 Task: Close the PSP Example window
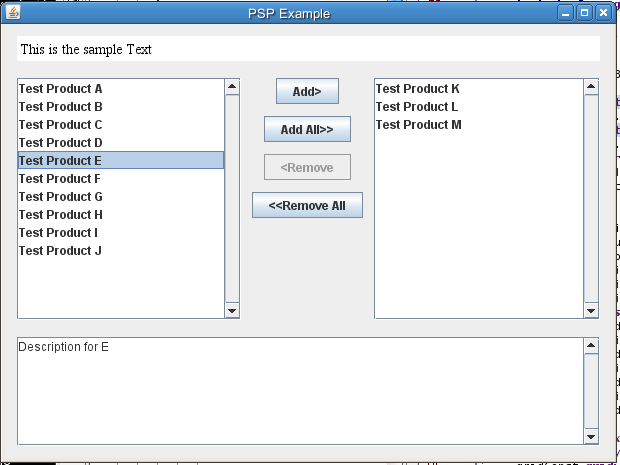click(x=602, y=13)
